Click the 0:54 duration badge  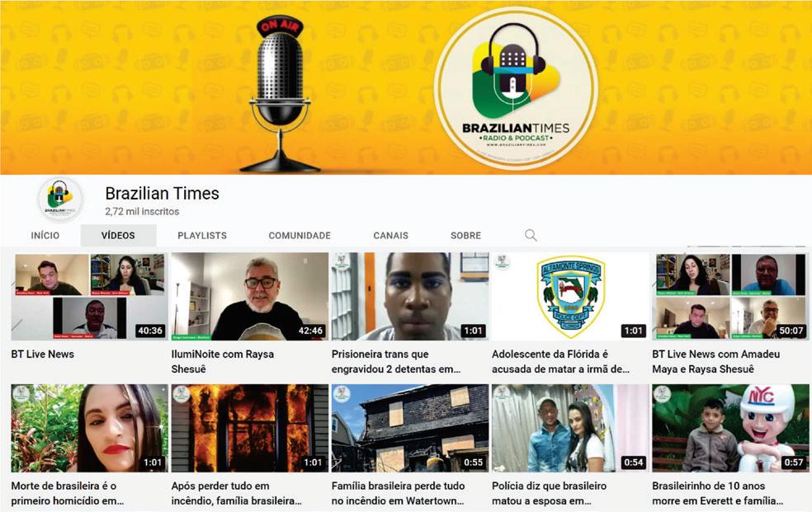[x=633, y=463]
